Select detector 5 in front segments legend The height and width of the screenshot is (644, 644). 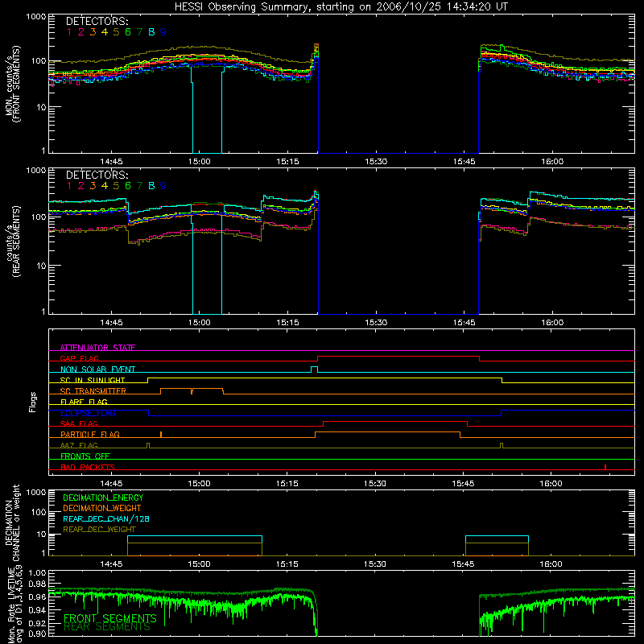click(116, 32)
